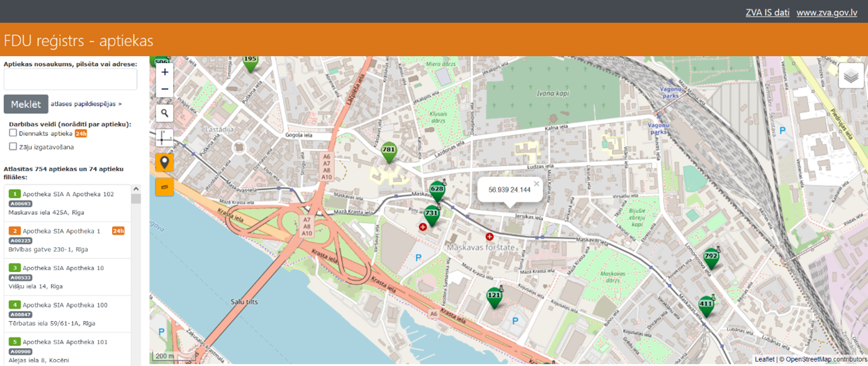The height and width of the screenshot is (366, 868).
Task: Click license badge A00693
Action: [20, 204]
